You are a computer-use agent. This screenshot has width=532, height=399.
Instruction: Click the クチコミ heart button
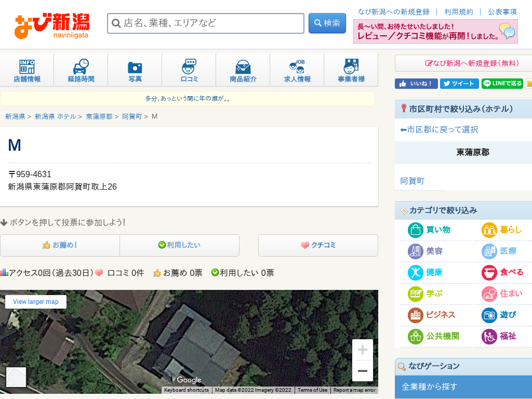click(318, 245)
